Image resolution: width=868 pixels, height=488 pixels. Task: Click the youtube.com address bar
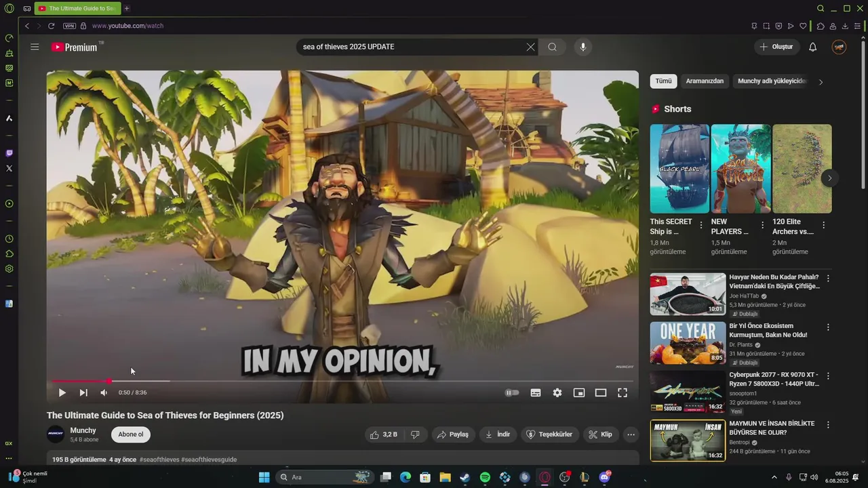click(x=127, y=26)
